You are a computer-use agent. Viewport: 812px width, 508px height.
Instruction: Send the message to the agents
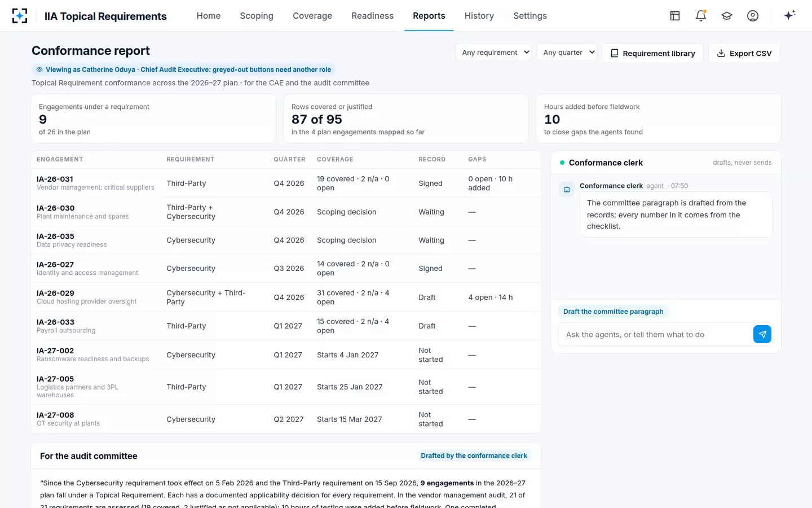click(x=762, y=334)
